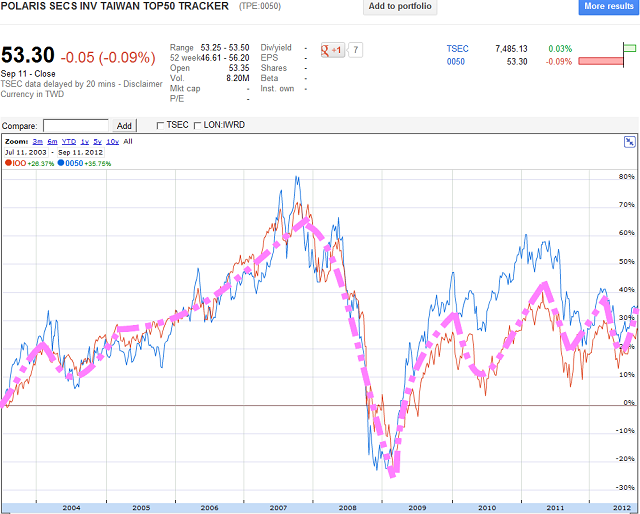Click the blue 0050 legend dot
The height and width of the screenshot is (514, 640).
click(61, 163)
